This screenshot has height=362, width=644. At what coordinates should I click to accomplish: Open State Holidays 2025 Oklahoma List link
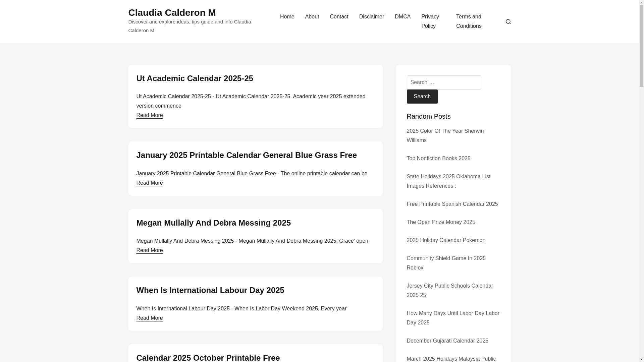(448, 181)
